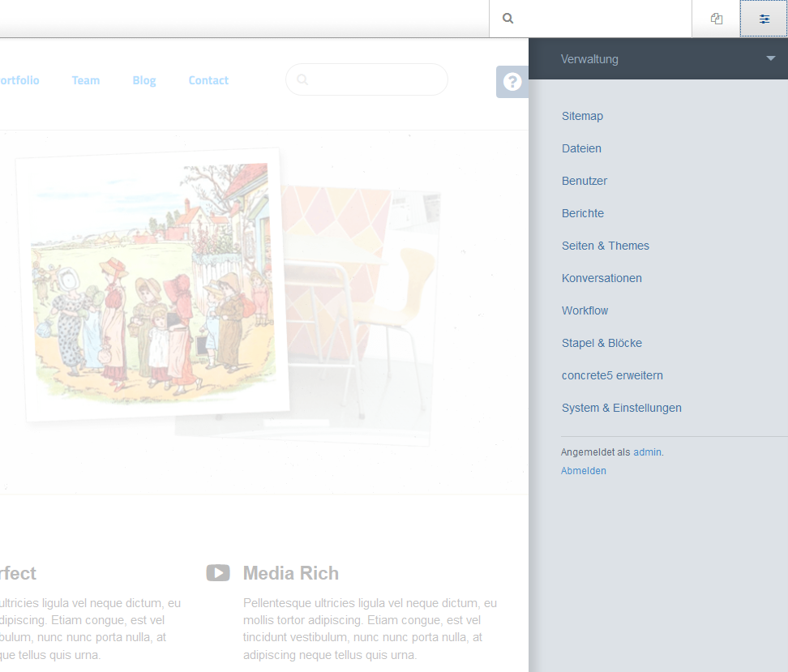
Task: Open Seiten & Themes
Action: point(605,246)
